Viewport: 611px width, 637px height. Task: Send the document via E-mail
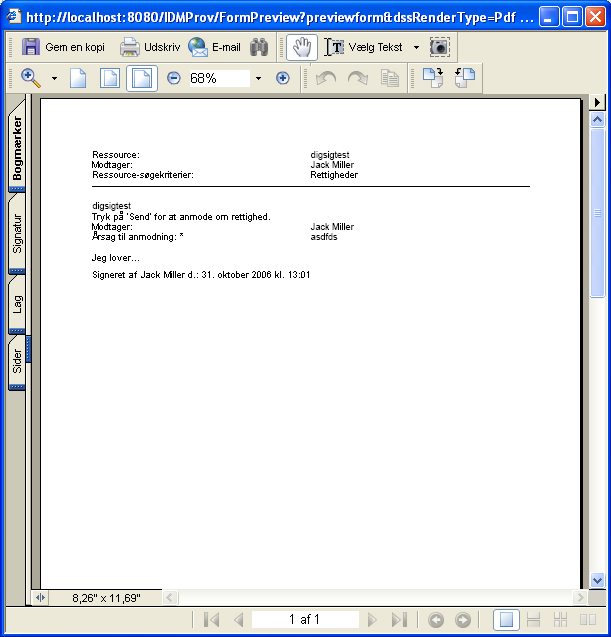214,47
